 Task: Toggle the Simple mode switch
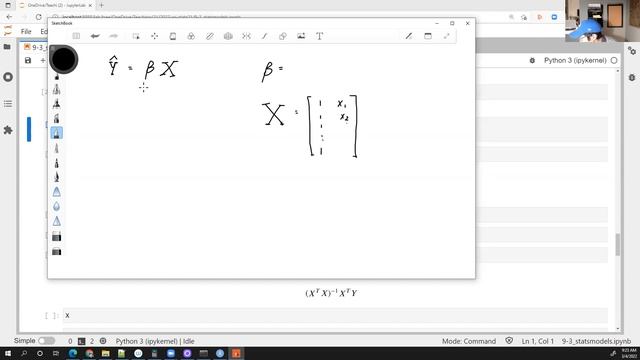coord(46,340)
